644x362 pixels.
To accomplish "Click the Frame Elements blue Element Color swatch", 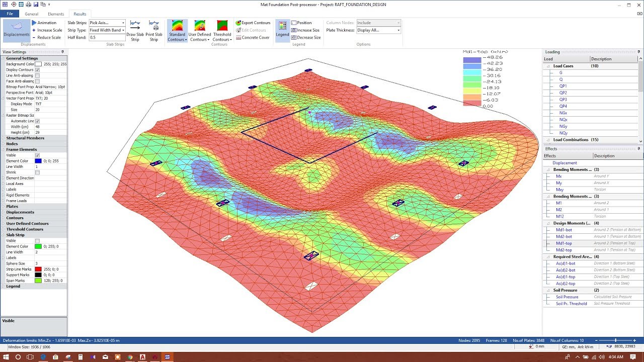I will click(38, 161).
